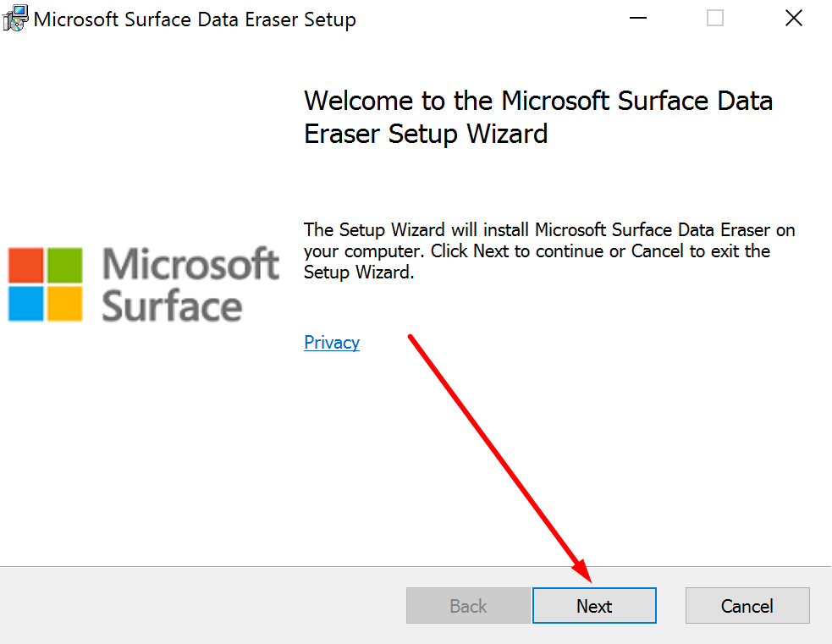Image resolution: width=832 pixels, height=644 pixels.
Task: Click Next to continue installation
Action: [593, 605]
